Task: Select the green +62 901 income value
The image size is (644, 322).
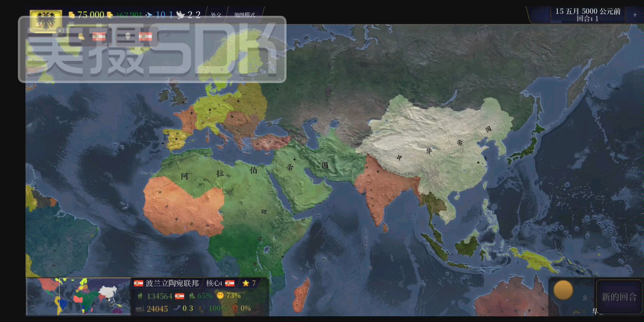Action: (129, 15)
